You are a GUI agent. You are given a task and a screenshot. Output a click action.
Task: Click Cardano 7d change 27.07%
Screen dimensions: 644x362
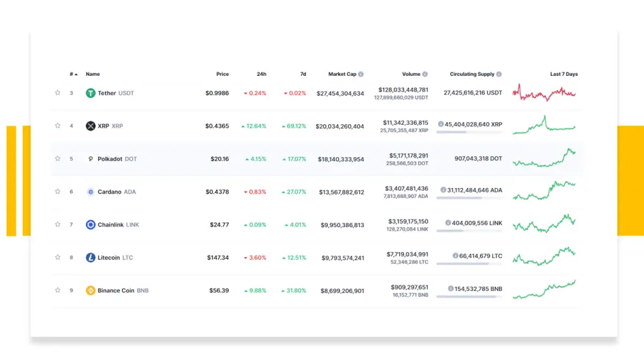pyautogui.click(x=294, y=192)
